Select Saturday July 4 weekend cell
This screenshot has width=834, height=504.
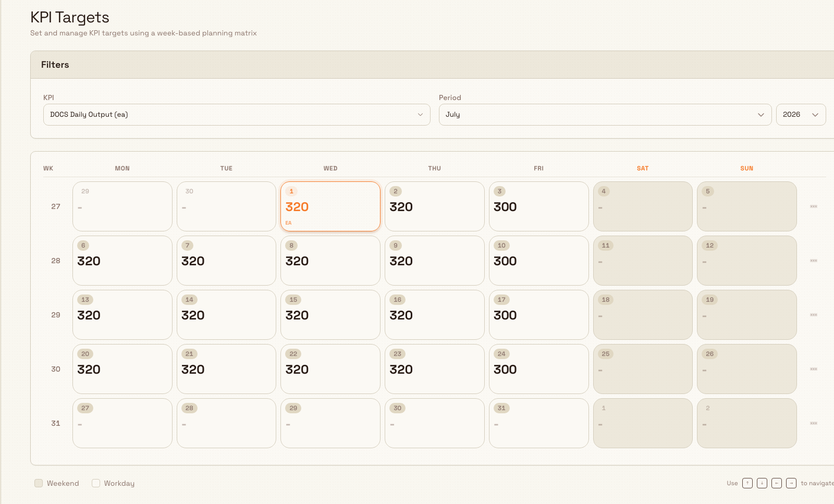tap(643, 206)
